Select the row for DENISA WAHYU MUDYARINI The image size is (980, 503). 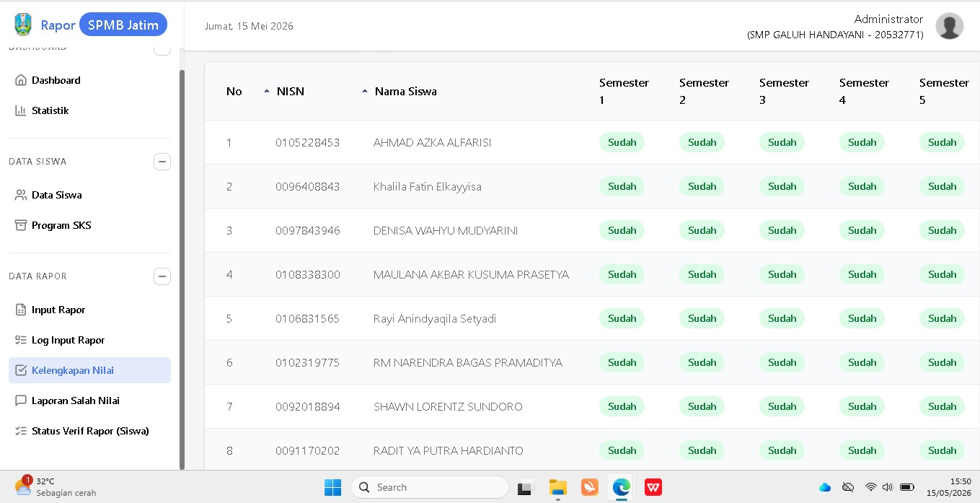pos(592,231)
